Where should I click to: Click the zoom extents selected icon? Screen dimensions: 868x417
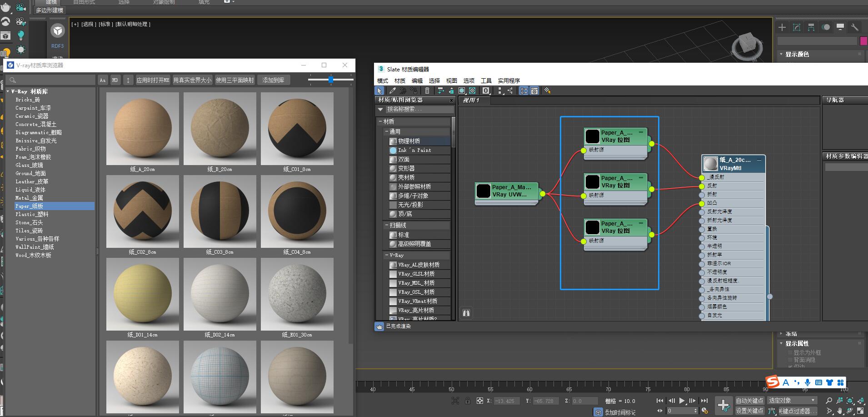[850, 401]
